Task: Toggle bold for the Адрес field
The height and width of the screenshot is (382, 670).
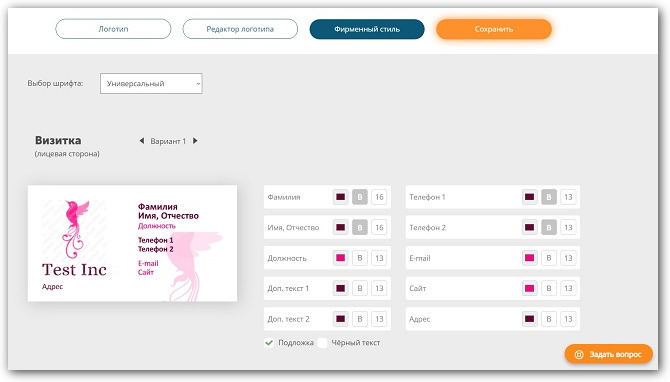Action: coord(549,319)
